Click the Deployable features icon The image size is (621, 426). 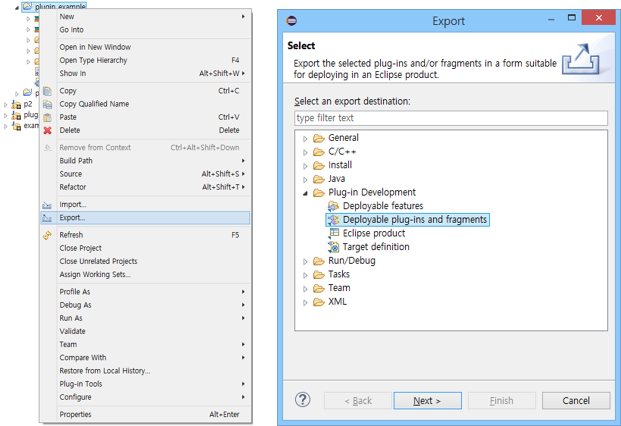point(333,206)
